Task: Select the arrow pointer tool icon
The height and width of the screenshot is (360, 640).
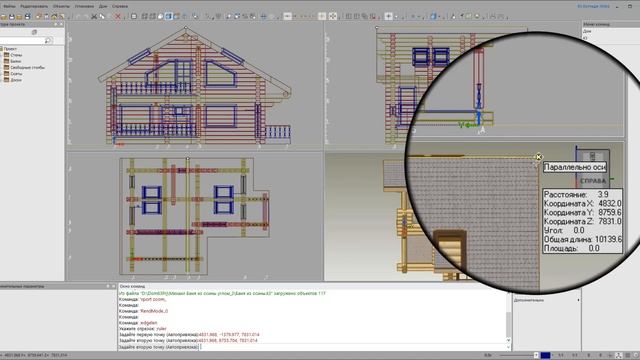Action: pyautogui.click(x=102, y=16)
